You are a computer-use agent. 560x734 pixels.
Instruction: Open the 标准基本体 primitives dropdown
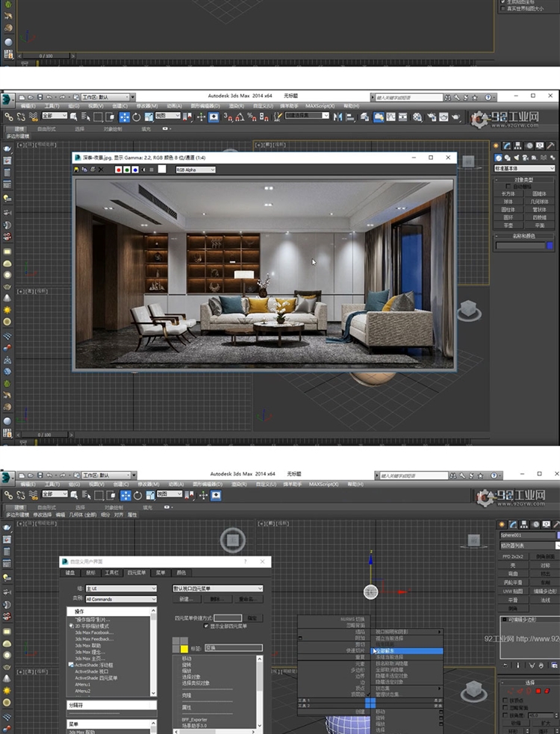click(524, 168)
